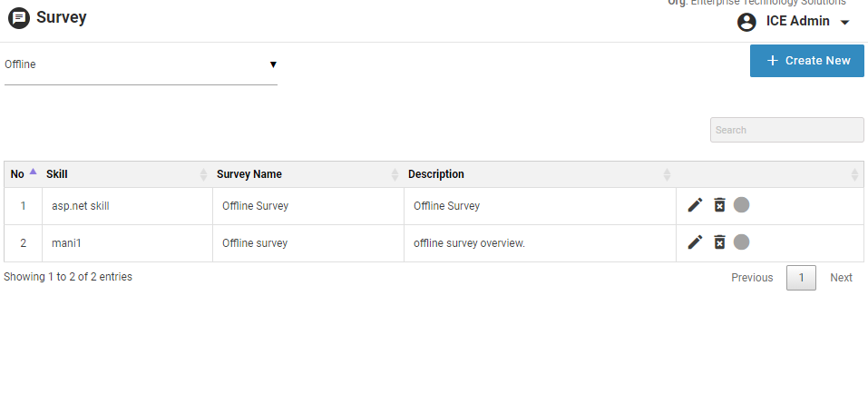Go to the Next page
Viewport: 868px width, 414px height.
point(841,278)
